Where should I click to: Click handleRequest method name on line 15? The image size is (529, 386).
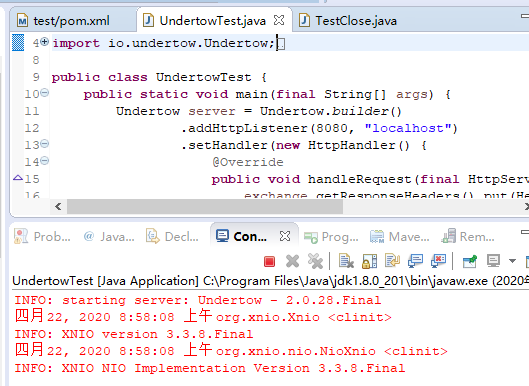click(360, 179)
